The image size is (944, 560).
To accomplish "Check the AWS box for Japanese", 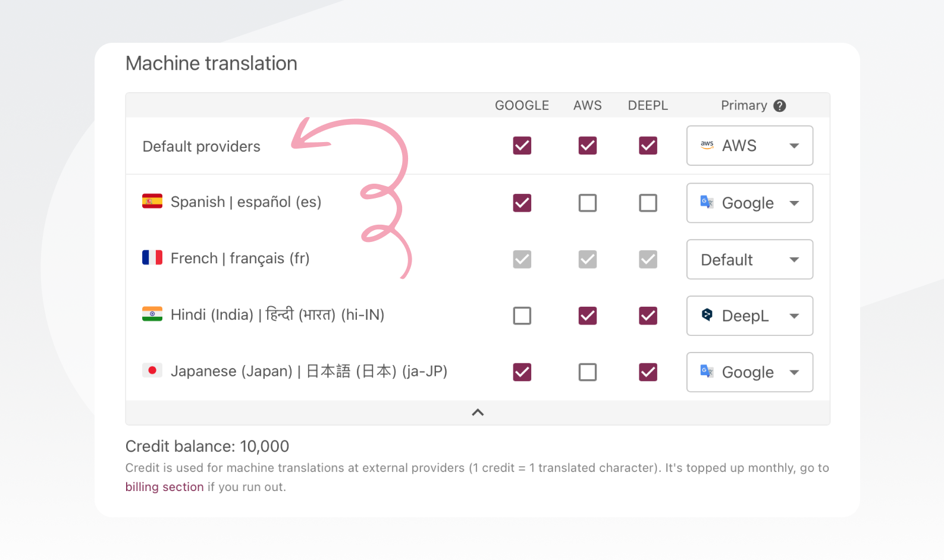I will [587, 372].
